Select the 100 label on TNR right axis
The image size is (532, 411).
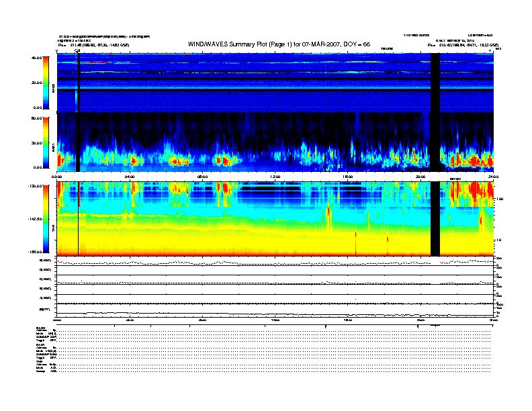[500, 199]
